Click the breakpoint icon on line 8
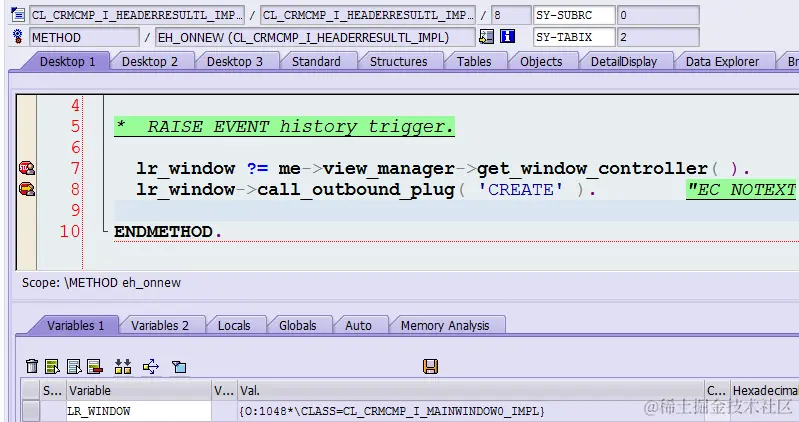The image size is (799, 422). [26, 189]
